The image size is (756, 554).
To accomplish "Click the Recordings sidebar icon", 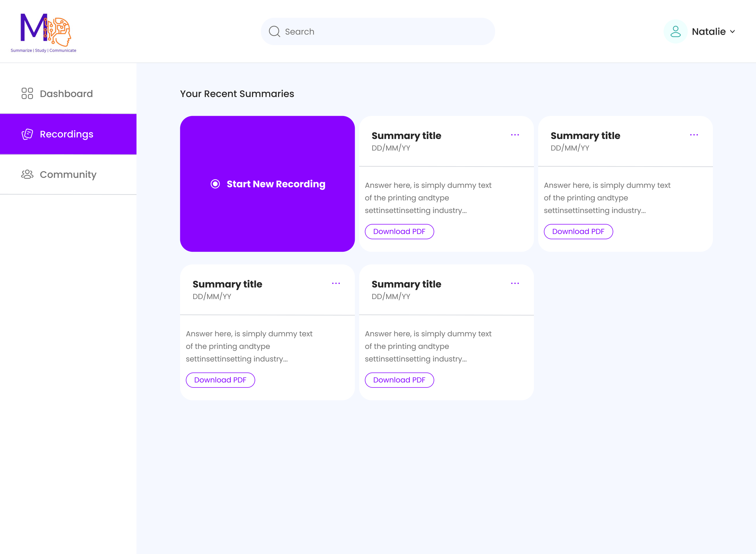I will point(27,134).
